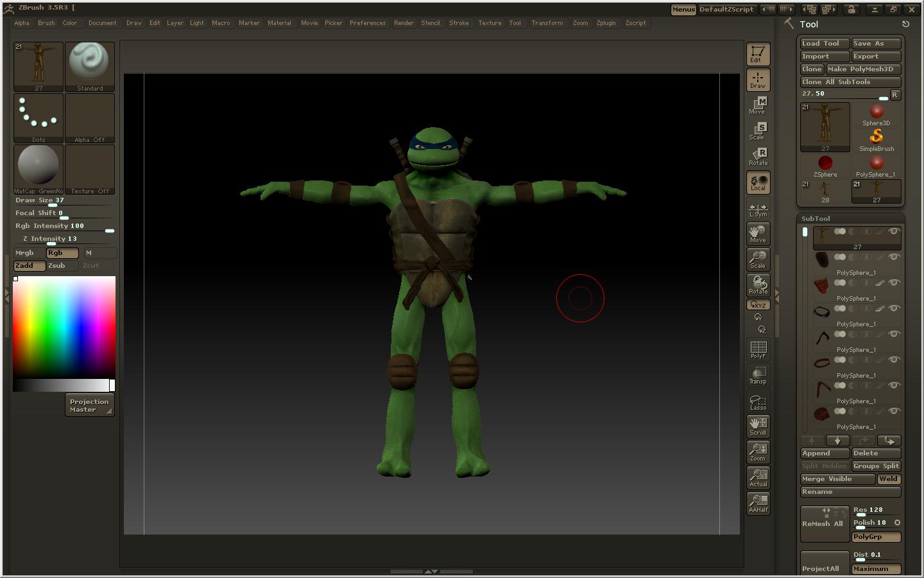Collapse the Tool palette title
Screen dimensions: 924x578
point(809,24)
